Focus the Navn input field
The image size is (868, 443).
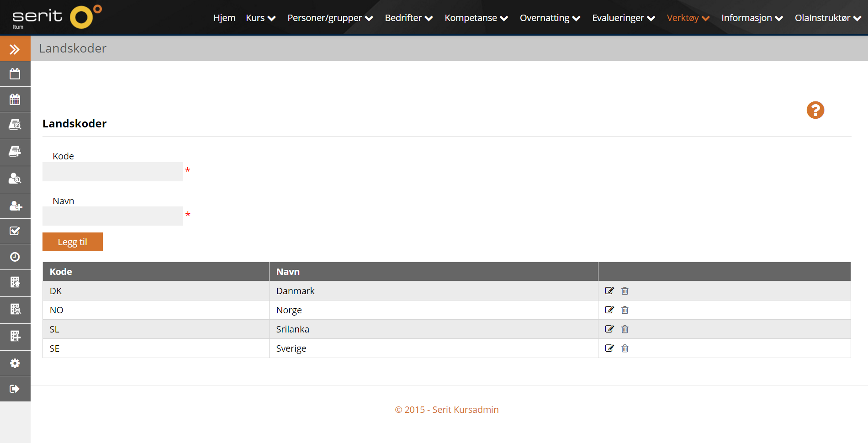(112, 216)
